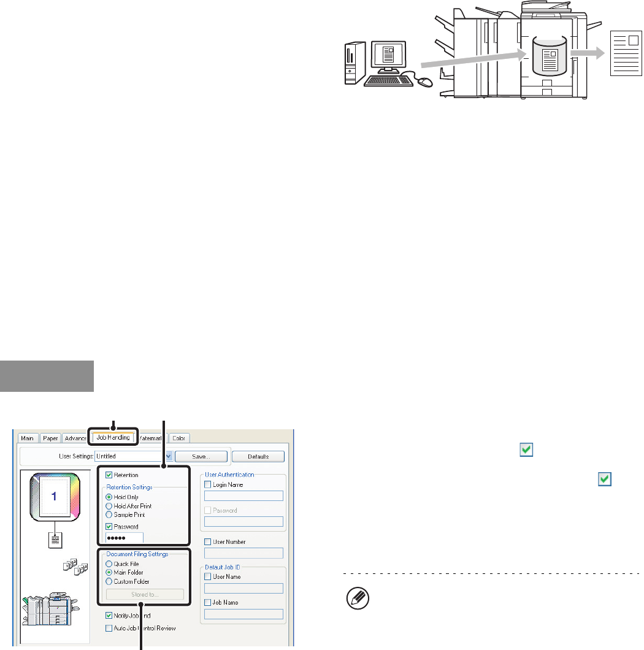Open the Color tab

pos(179,438)
